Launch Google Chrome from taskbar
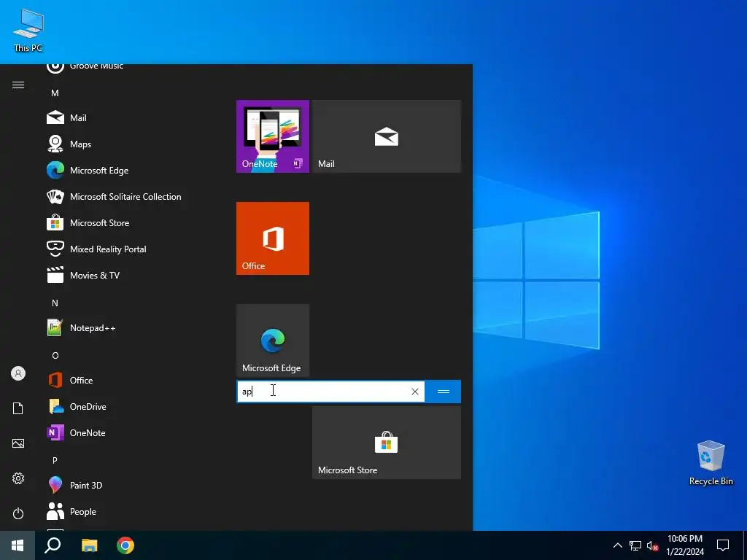Screen dimensions: 747x560 (125, 545)
